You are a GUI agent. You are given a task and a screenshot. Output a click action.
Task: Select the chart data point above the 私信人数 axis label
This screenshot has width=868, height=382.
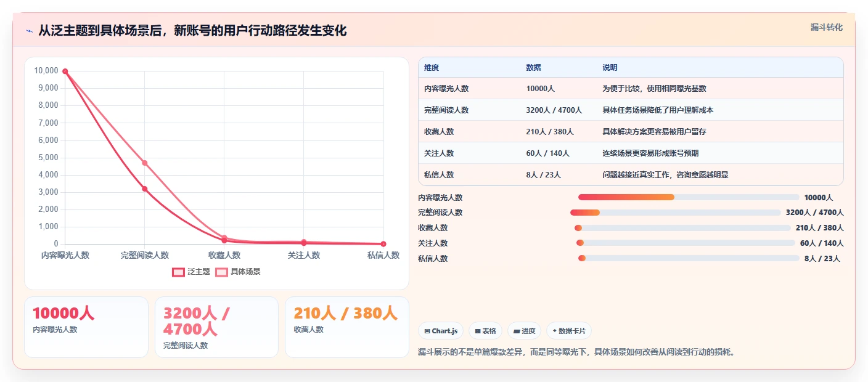click(x=383, y=244)
